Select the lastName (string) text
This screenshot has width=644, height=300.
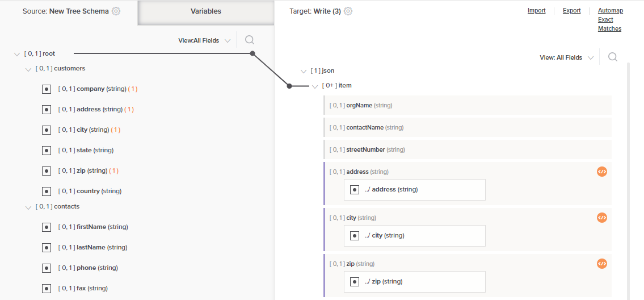click(102, 248)
